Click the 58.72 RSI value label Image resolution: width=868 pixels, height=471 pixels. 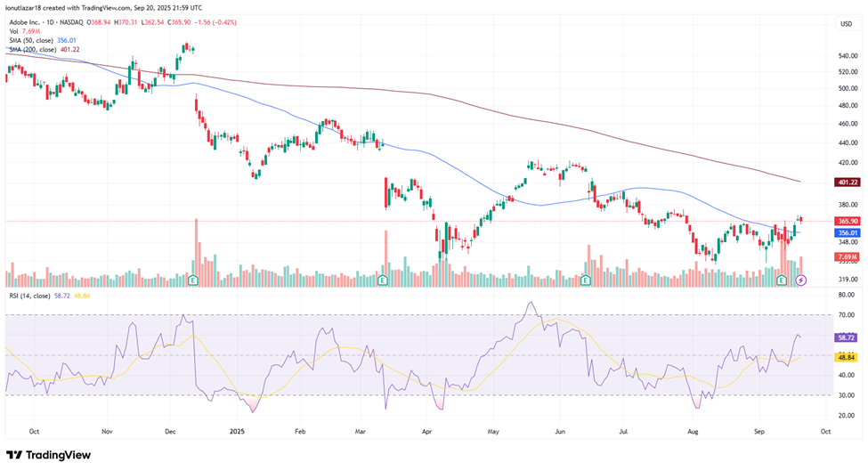tap(848, 337)
